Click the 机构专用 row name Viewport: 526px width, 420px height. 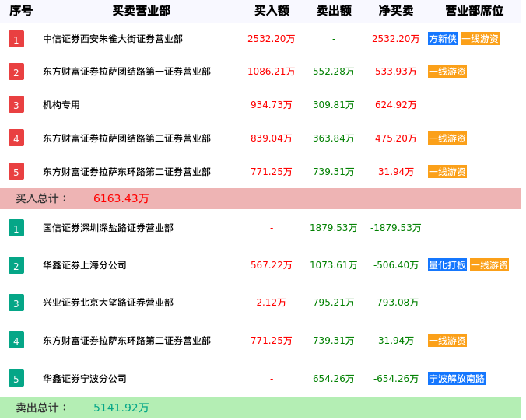[61, 105]
